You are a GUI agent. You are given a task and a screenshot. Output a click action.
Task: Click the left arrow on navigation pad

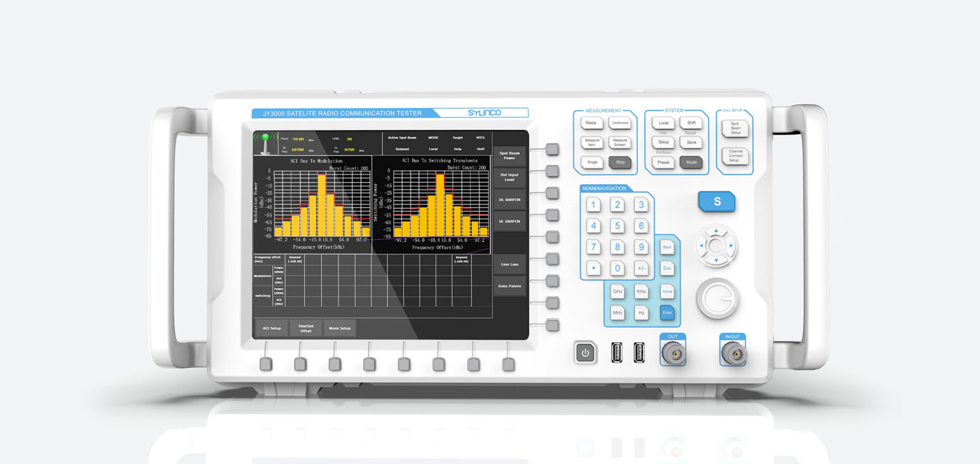point(701,246)
